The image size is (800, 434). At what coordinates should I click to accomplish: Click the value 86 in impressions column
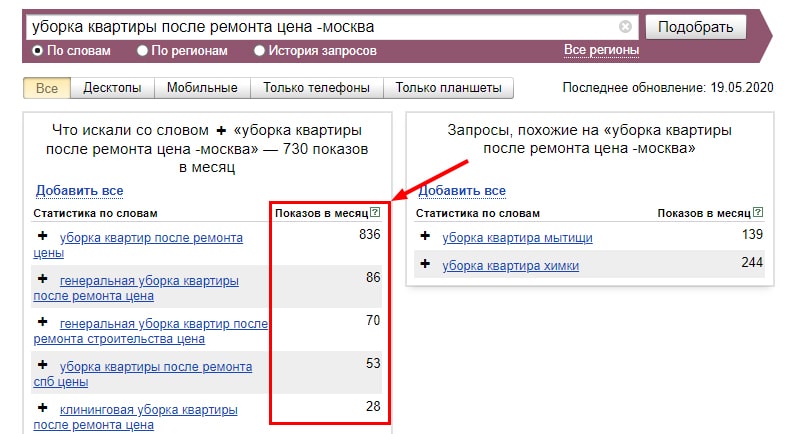(x=373, y=277)
